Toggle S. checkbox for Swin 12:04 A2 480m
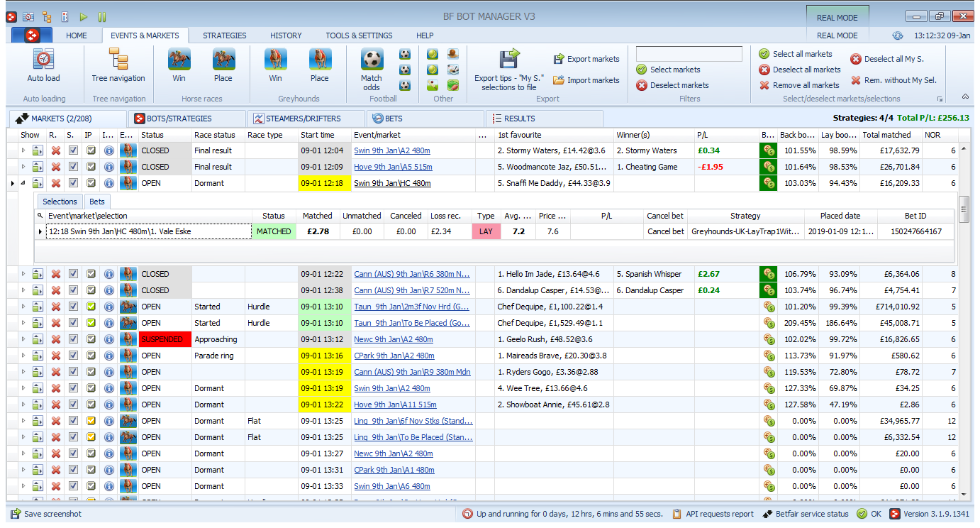Viewport: 980px width, 528px height. [x=73, y=150]
